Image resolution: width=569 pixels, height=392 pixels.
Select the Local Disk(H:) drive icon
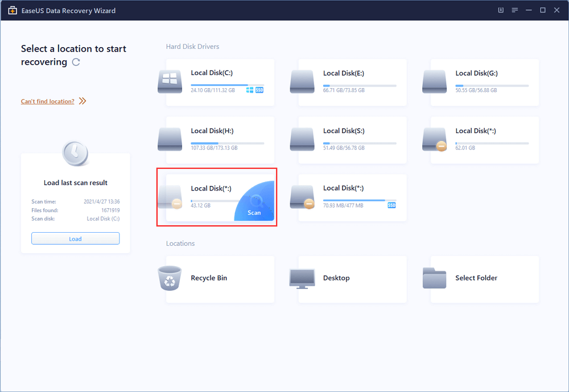coord(170,139)
